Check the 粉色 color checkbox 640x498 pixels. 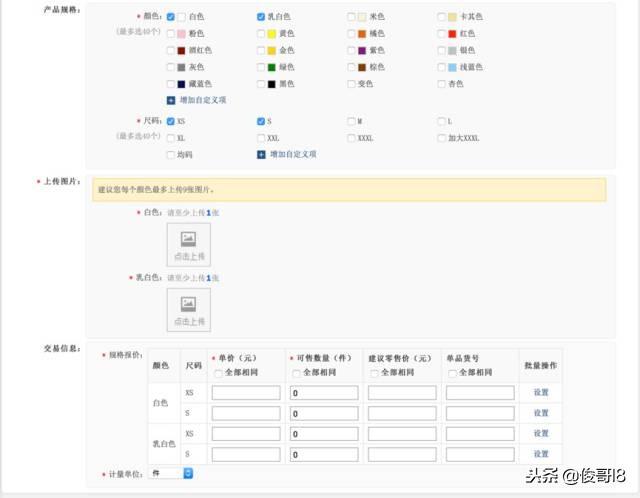pos(171,33)
